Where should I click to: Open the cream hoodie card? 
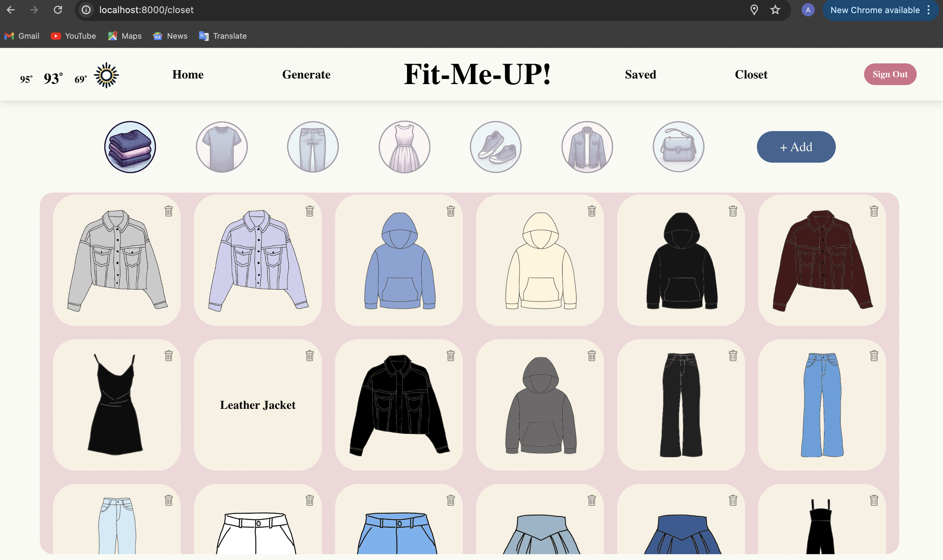pos(540,260)
